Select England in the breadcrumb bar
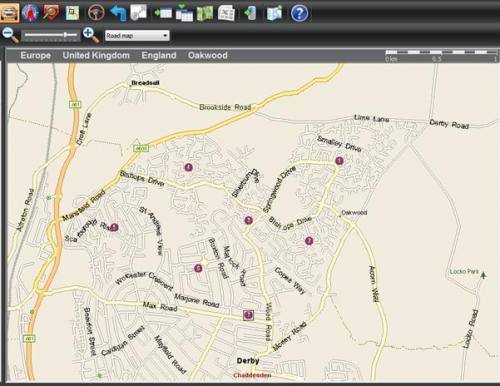The image size is (500, 386). point(159,55)
